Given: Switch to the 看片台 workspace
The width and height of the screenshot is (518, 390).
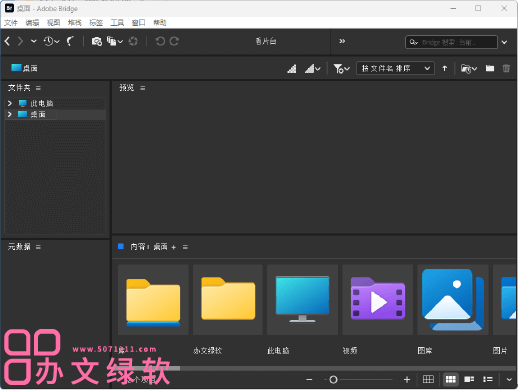Looking at the screenshot, I should 266,41.
